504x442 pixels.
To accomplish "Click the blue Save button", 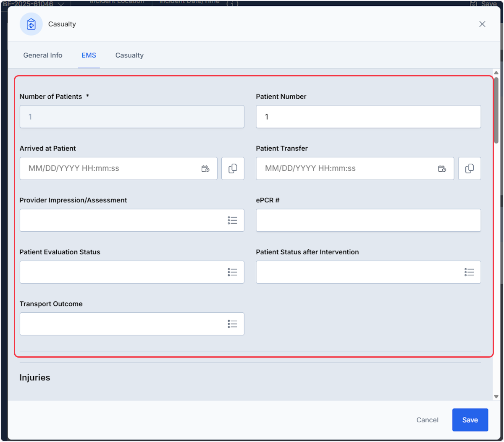I will 470,420.
